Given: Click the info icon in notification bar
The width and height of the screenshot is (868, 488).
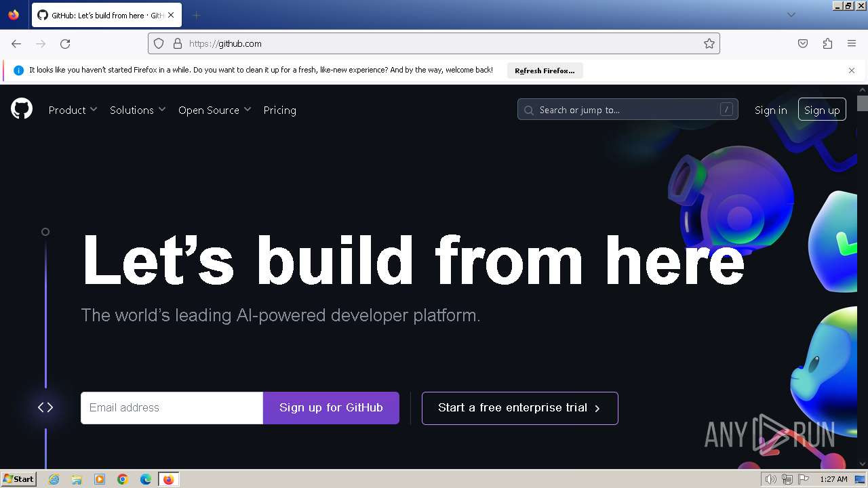Looking at the screenshot, I should tap(18, 70).
